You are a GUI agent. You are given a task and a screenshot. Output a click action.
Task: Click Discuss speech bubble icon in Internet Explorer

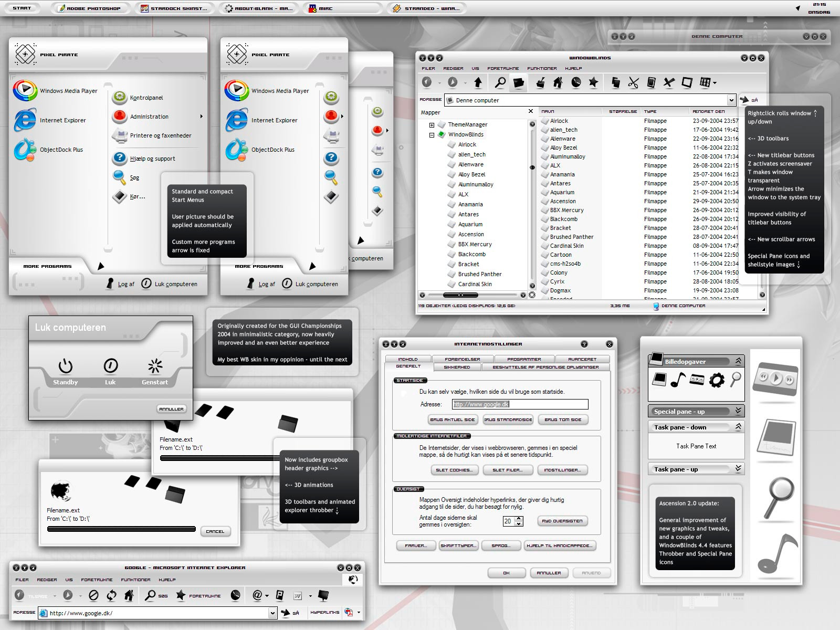(x=324, y=595)
